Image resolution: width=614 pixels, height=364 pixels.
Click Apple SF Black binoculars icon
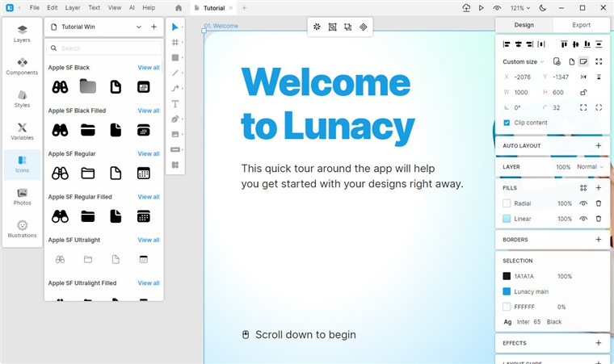coord(60,87)
